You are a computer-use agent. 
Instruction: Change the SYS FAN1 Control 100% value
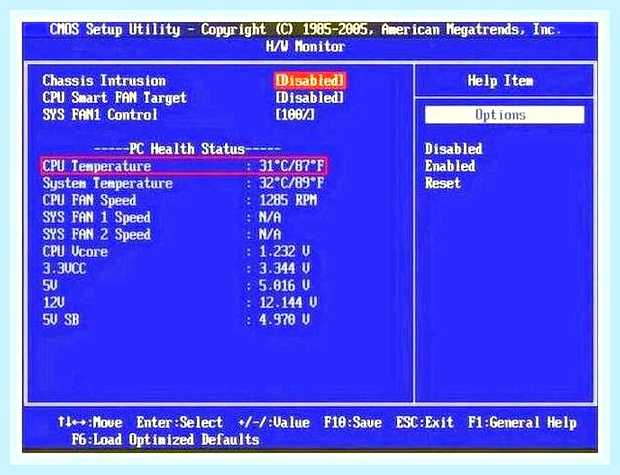[295, 115]
